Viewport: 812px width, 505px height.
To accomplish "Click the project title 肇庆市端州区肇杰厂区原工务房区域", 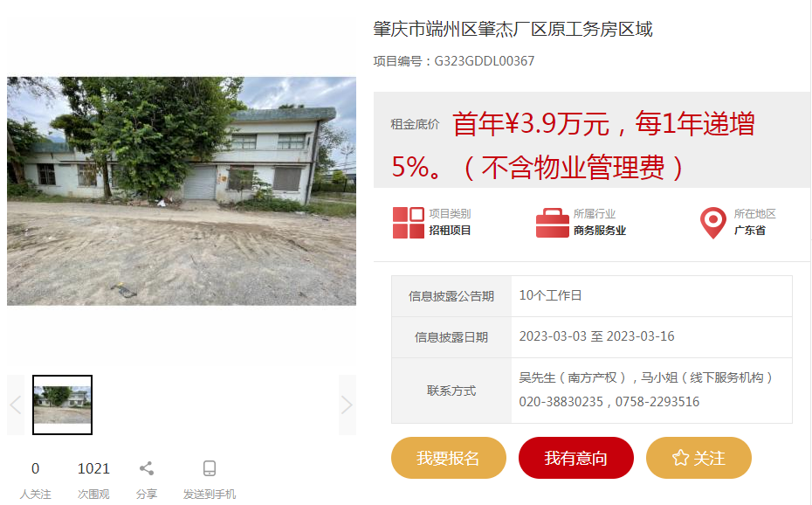I will pos(513,29).
